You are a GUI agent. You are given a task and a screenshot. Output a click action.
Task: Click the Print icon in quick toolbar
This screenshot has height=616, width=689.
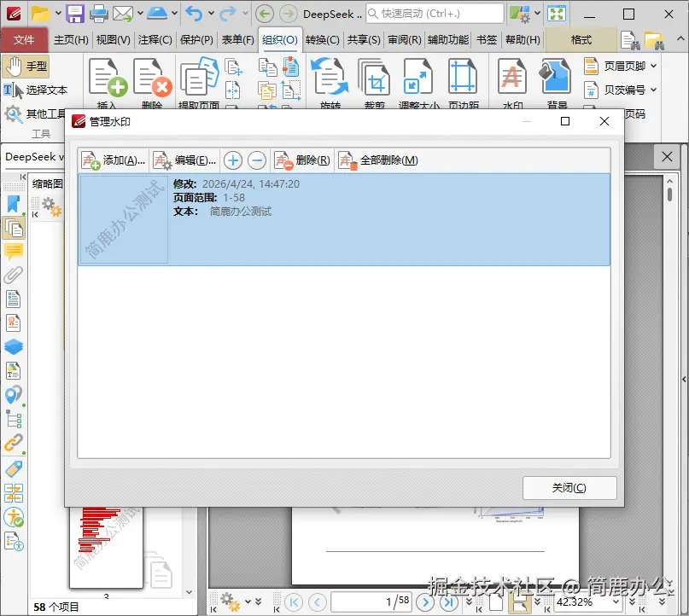coord(99,14)
